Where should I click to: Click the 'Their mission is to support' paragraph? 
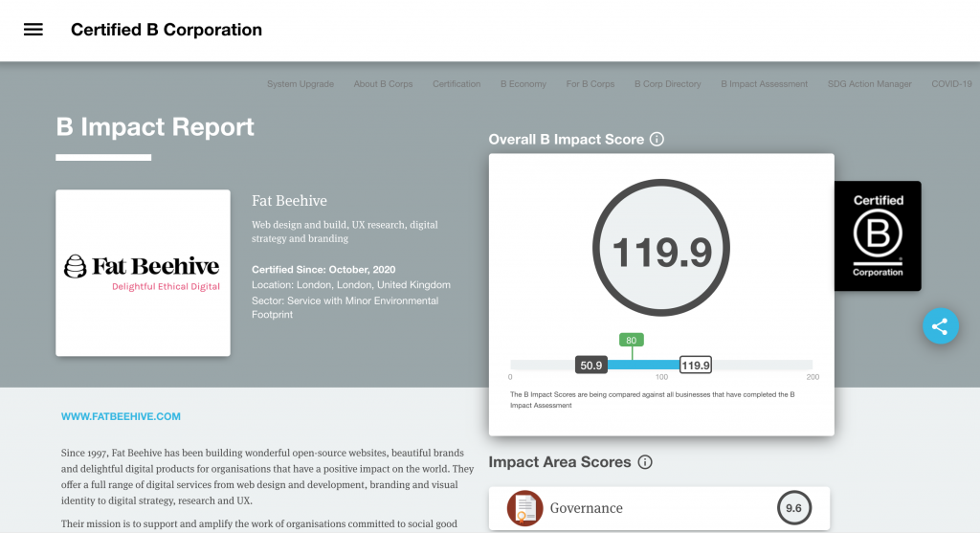coord(259,523)
